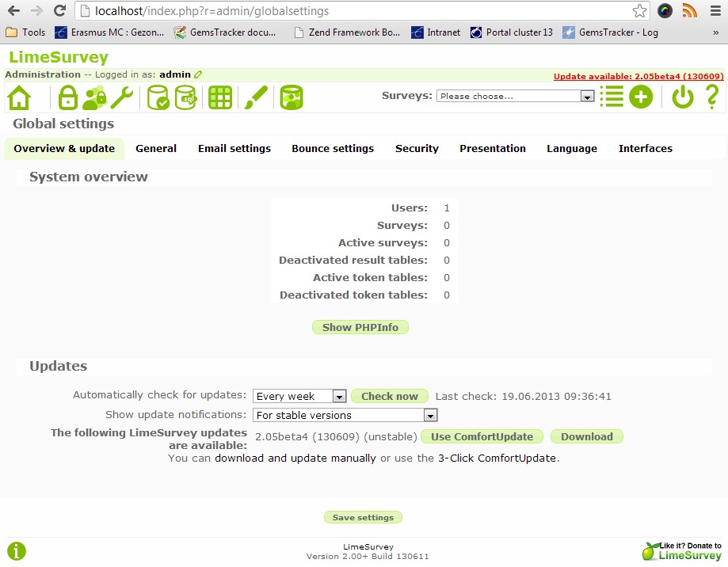This screenshot has height=567, width=728.
Task: Open the padlock security icon
Action: pos(67,97)
